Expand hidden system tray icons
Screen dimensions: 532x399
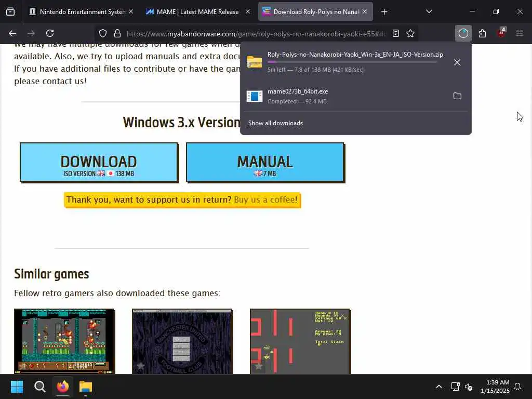tap(438, 387)
